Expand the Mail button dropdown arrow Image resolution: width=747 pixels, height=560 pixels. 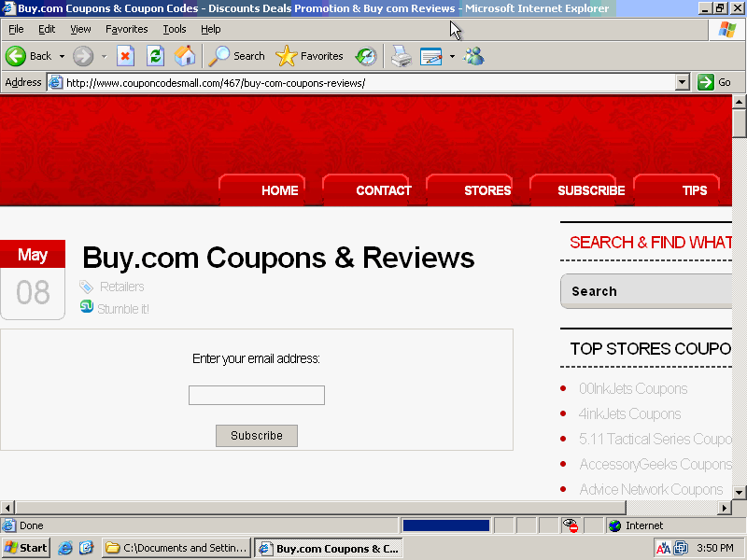coord(452,56)
